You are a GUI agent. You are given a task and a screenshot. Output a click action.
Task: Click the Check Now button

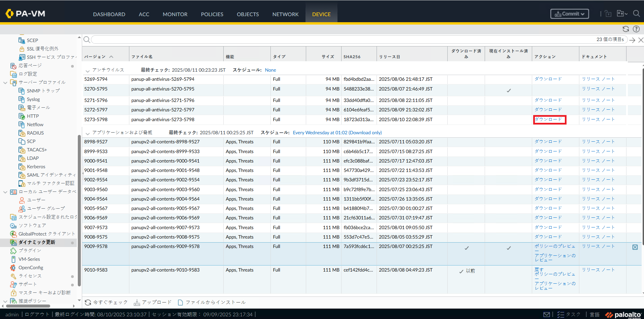(106, 303)
